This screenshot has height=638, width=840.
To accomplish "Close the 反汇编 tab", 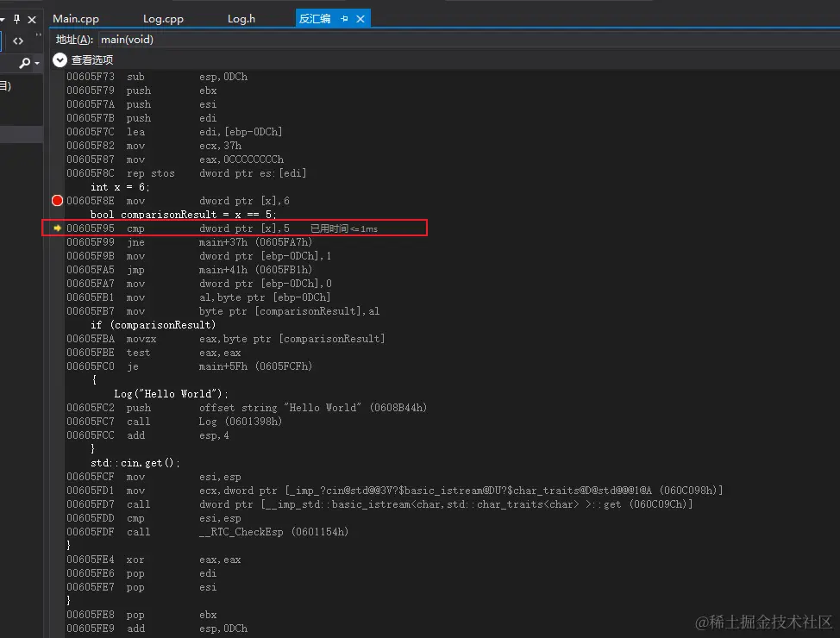I will click(x=360, y=19).
